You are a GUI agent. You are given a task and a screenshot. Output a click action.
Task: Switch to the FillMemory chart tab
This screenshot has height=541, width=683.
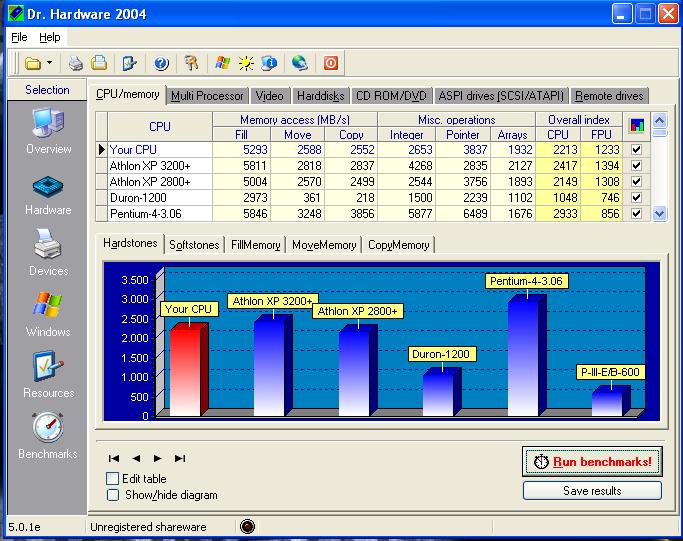tap(256, 245)
